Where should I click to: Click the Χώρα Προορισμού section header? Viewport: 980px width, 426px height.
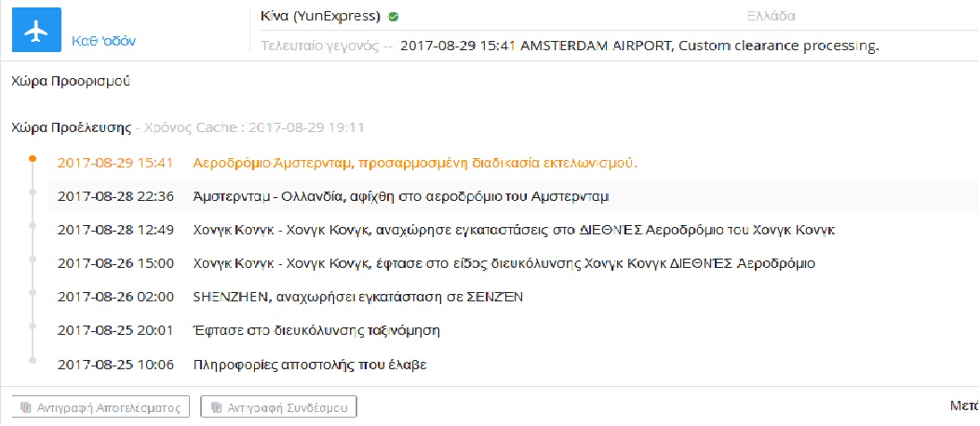click(70, 81)
